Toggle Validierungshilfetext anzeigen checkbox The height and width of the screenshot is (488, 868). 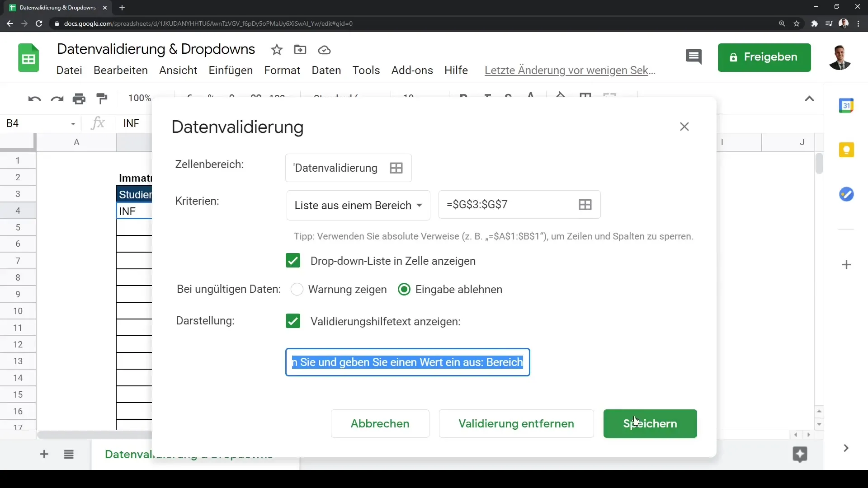pyautogui.click(x=293, y=321)
